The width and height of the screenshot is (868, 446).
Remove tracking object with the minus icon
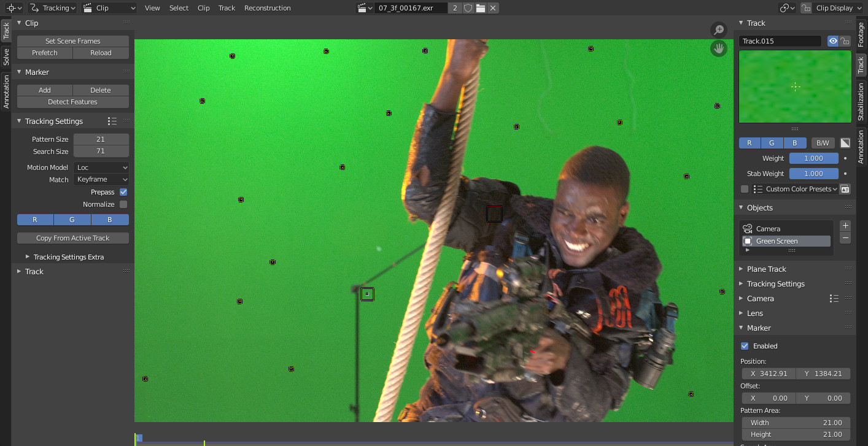coord(845,238)
